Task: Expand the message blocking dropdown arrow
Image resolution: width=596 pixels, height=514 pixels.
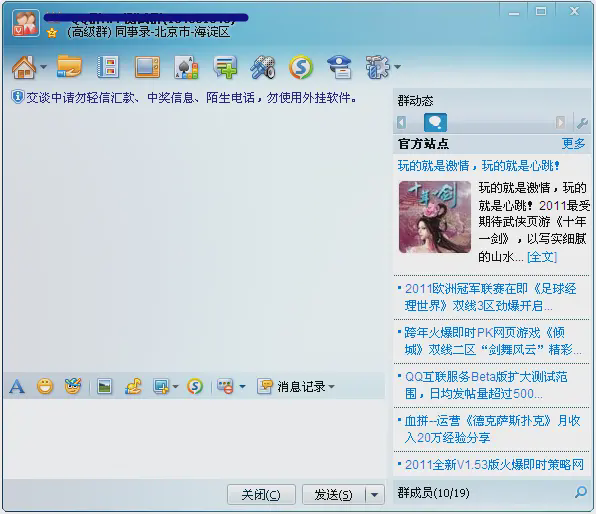Action: [242, 387]
